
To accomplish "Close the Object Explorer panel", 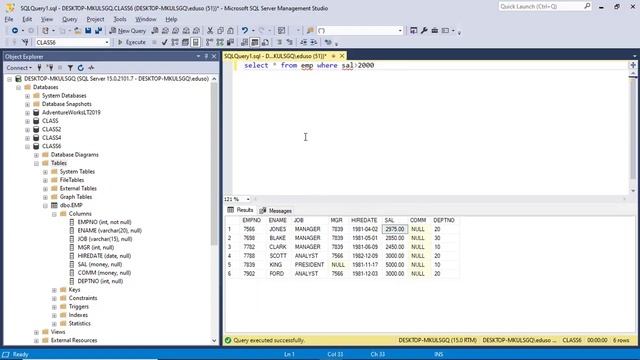I will (x=214, y=56).
